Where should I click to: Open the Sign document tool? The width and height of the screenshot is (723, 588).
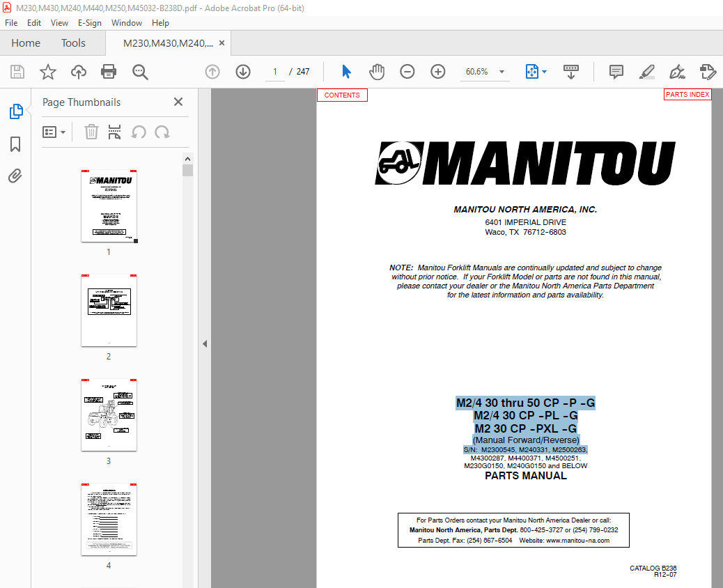point(677,72)
